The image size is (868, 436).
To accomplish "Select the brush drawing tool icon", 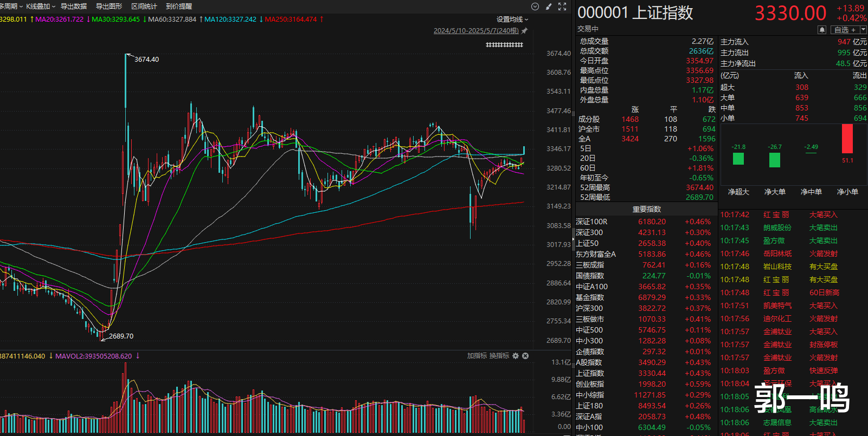I will (549, 6).
